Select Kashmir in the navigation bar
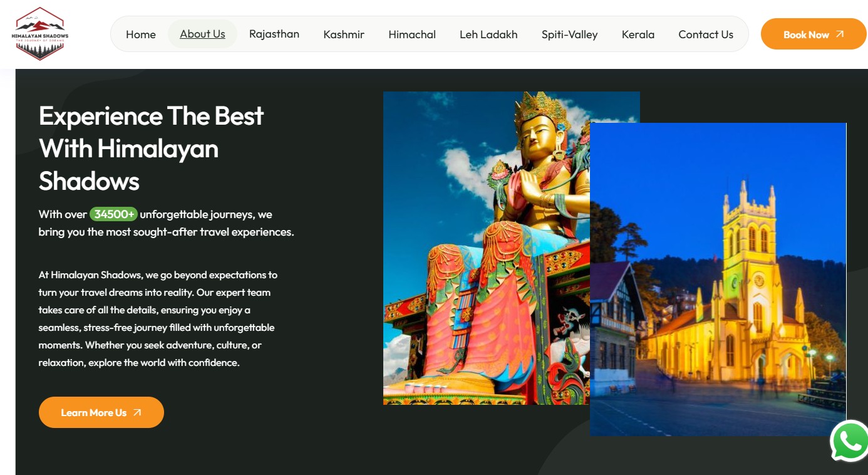The image size is (868, 475). pos(344,34)
